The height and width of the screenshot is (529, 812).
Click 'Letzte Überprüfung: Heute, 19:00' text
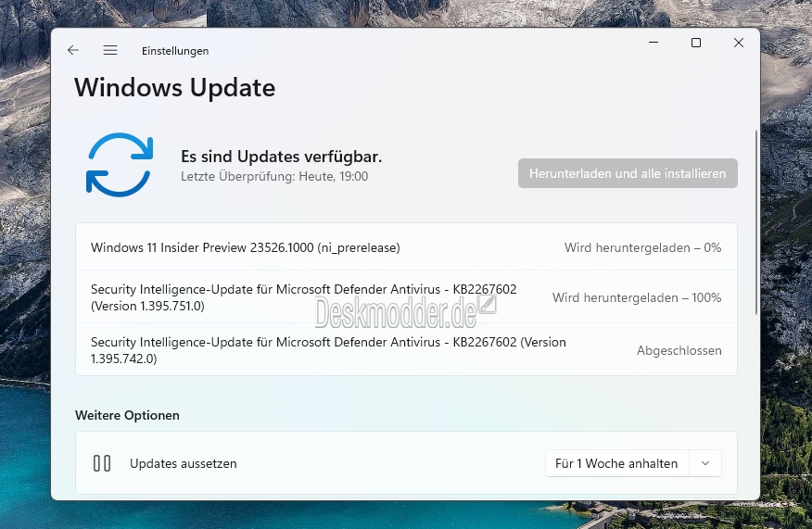[274, 177]
